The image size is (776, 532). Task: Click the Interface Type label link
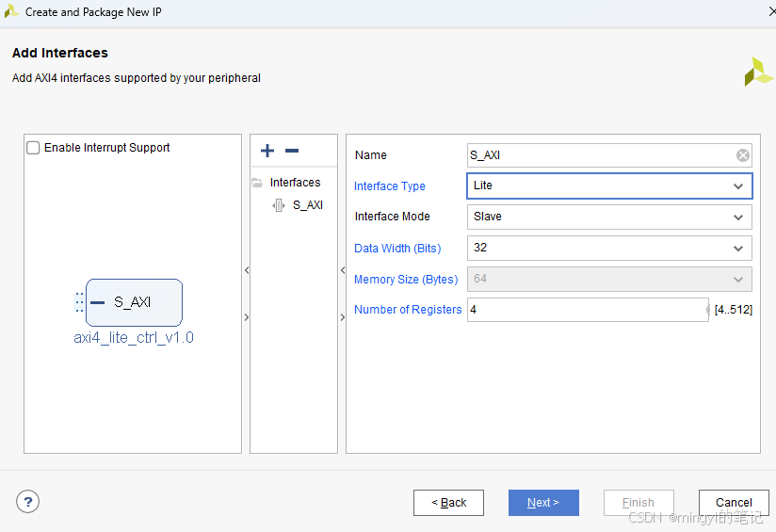point(390,186)
